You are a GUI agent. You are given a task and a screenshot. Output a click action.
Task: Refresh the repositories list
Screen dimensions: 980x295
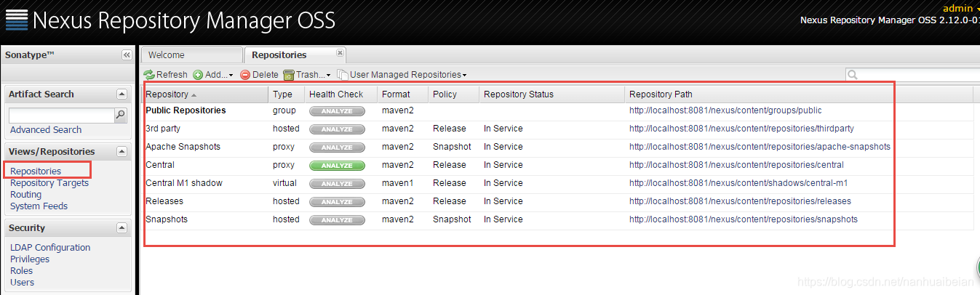pyautogui.click(x=166, y=75)
